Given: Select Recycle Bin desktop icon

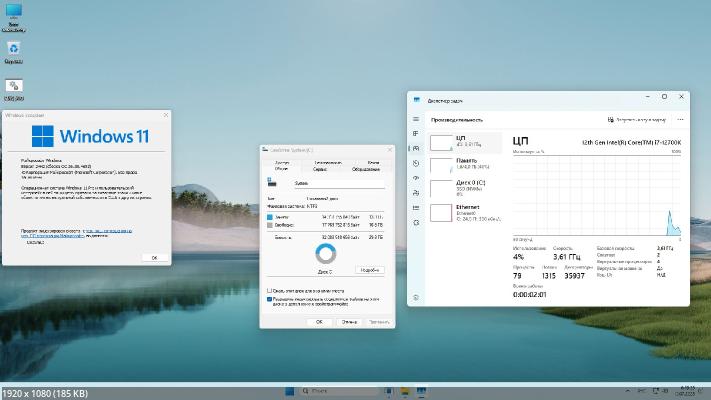Looking at the screenshot, I should pos(14,53).
